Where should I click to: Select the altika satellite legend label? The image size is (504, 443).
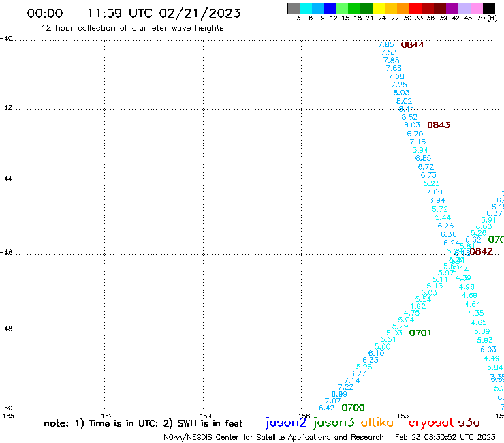tap(377, 423)
